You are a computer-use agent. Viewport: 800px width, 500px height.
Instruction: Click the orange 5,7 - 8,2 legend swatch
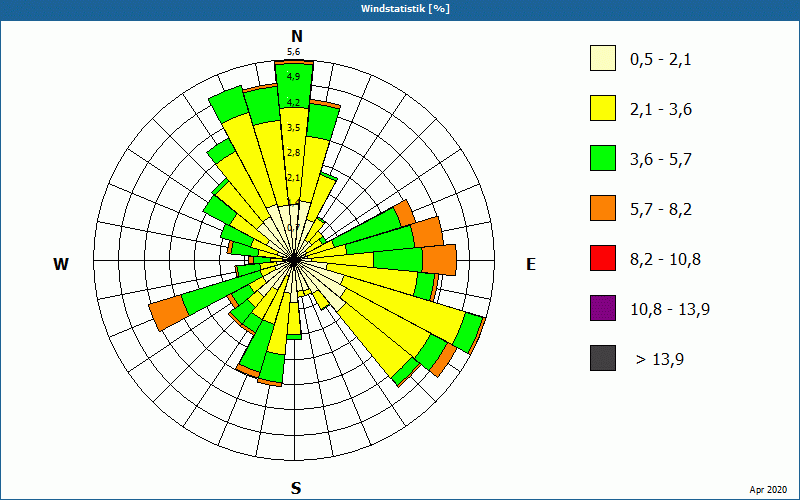pyautogui.click(x=603, y=208)
